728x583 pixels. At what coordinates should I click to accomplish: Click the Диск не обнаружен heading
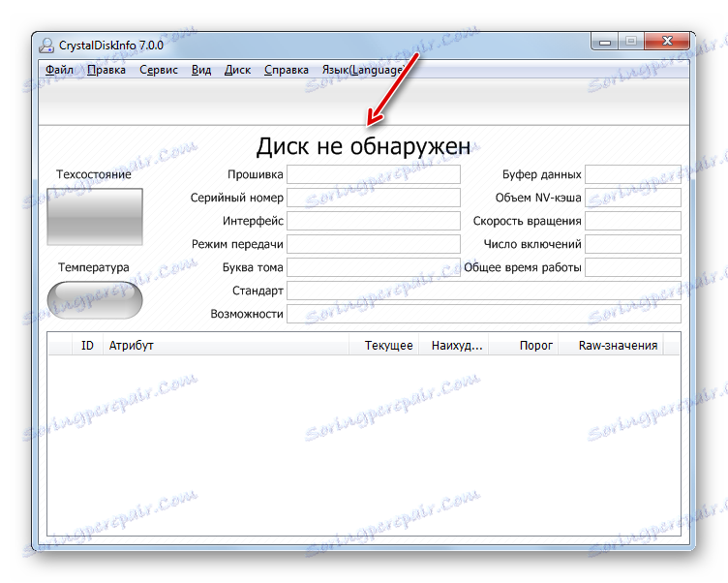[x=364, y=146]
